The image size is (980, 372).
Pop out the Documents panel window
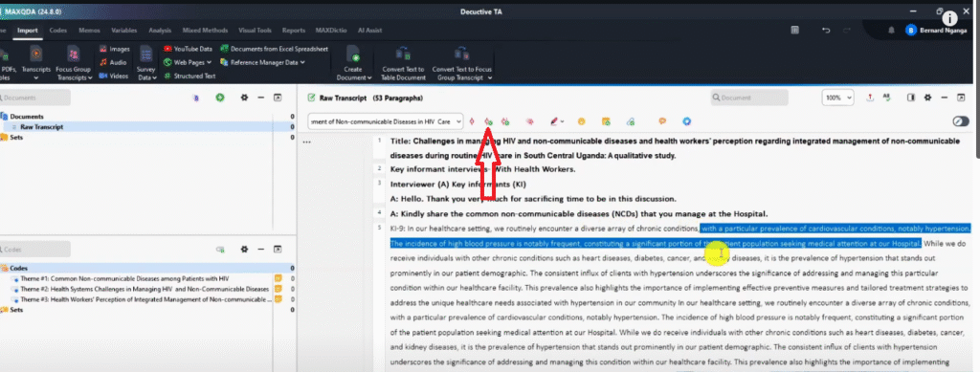coord(278,98)
